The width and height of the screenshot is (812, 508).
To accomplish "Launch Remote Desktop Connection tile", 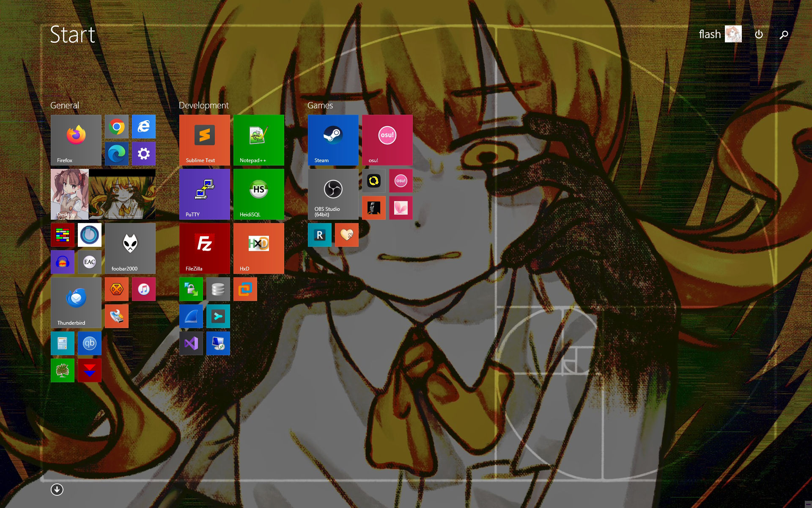I will point(218,343).
